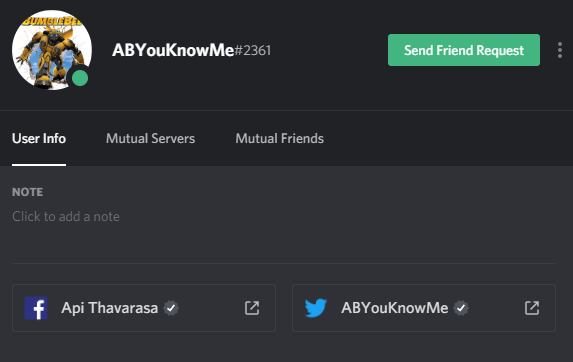Select the Api Thavarasa account name

click(110, 308)
